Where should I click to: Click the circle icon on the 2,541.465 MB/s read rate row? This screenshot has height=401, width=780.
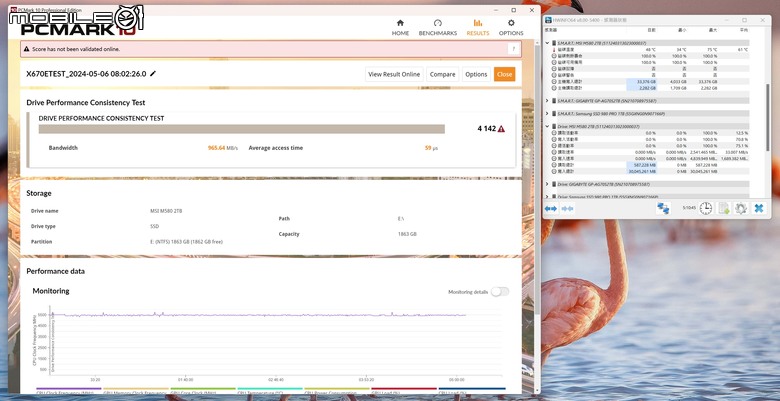pos(554,152)
